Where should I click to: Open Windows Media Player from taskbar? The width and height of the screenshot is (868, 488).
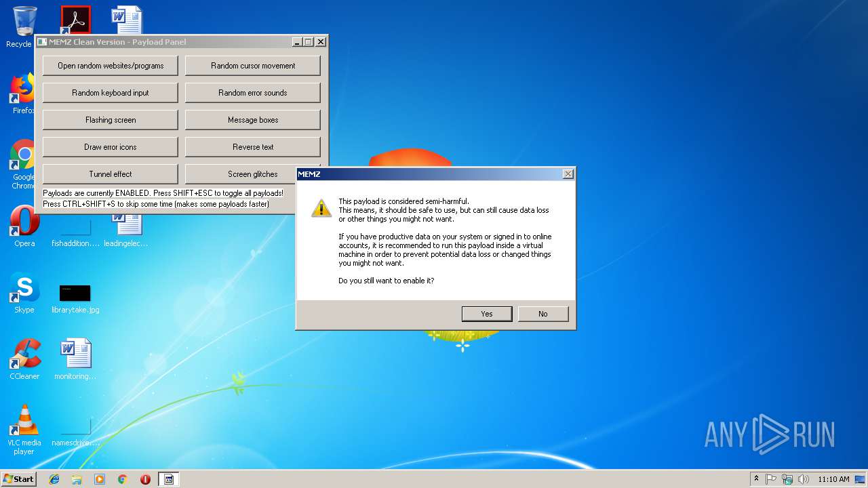pos(100,479)
